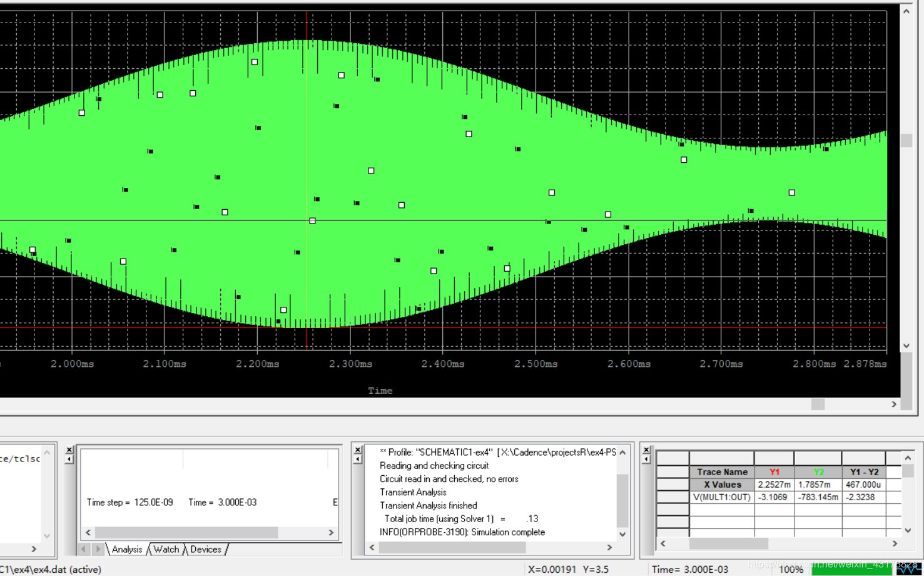This screenshot has width=924, height=576.
Task: Switch to the Devices tab
Action: click(x=206, y=549)
